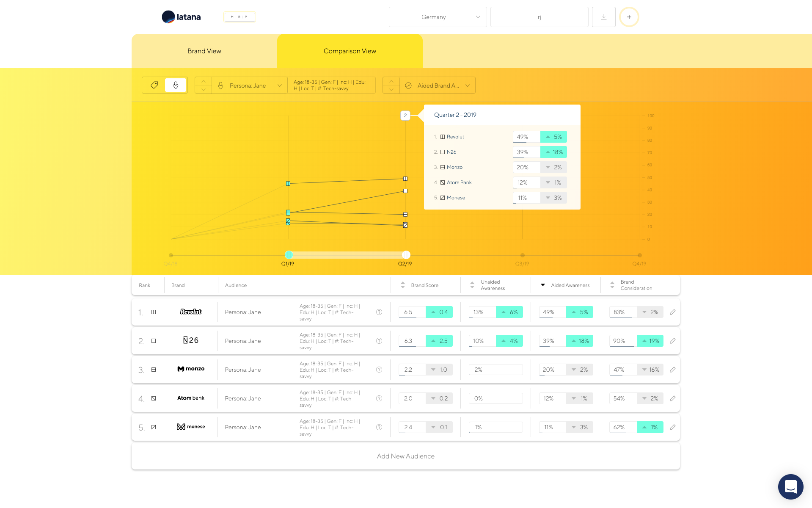Click the Add New Audience button
This screenshot has width=812, height=508.
406,456
